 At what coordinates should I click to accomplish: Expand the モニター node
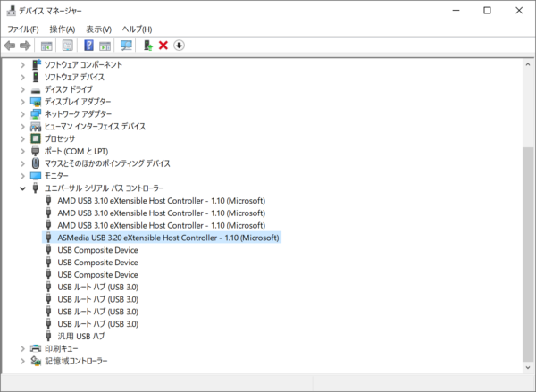point(23,176)
